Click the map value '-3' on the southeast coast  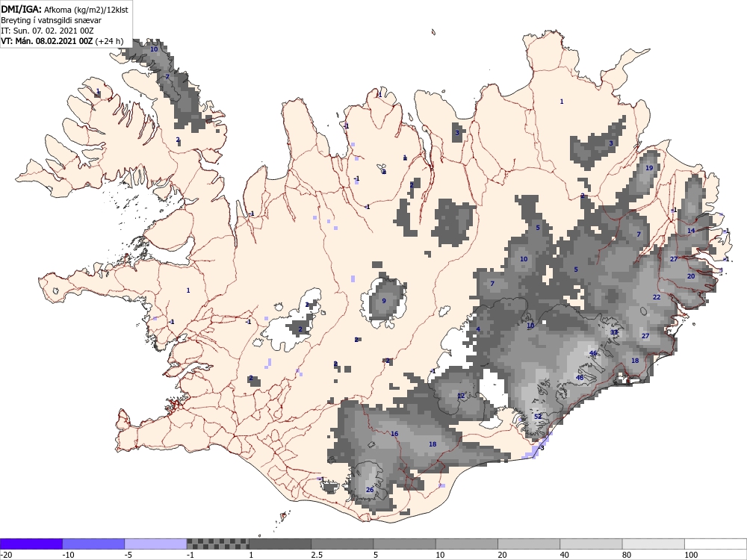540,447
